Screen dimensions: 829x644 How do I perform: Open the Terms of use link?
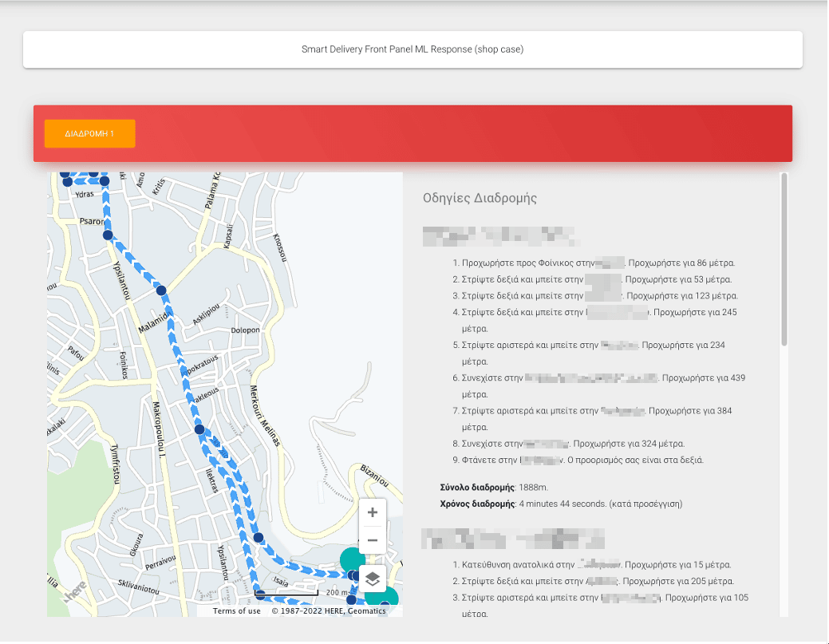coord(237,611)
